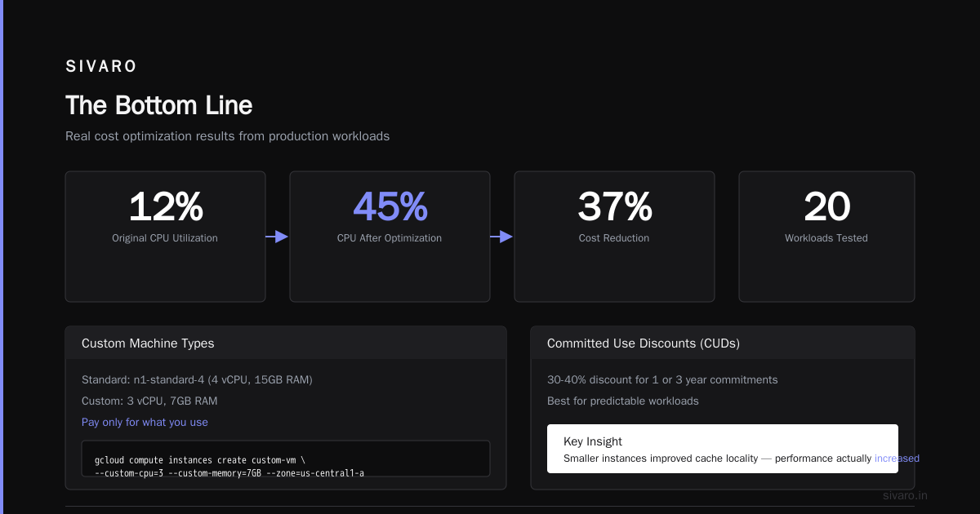
Task: Select the 12% Original CPU Utilization card
Action: (x=165, y=237)
